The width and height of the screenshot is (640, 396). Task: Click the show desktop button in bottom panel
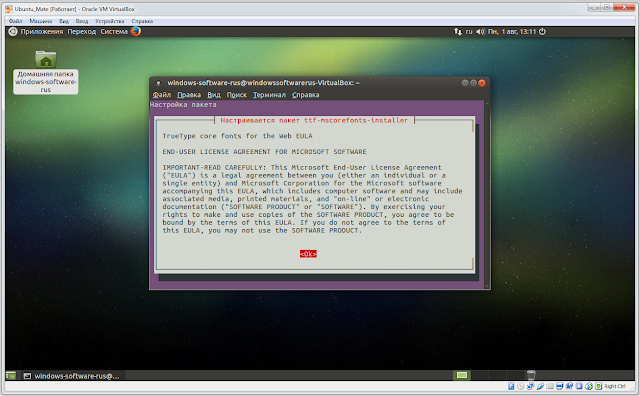pyautogui.click(x=11, y=376)
